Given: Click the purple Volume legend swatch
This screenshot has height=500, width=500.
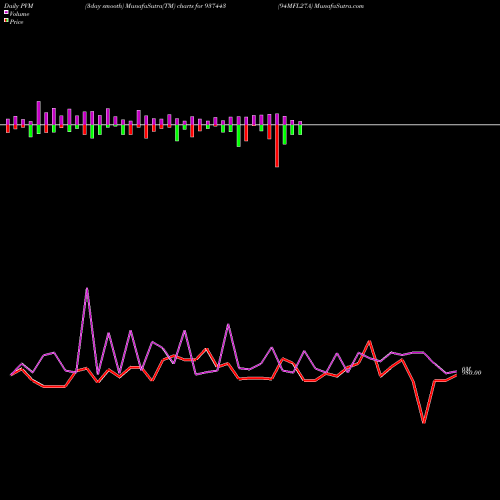Looking at the screenshot, I should pos(6,12).
